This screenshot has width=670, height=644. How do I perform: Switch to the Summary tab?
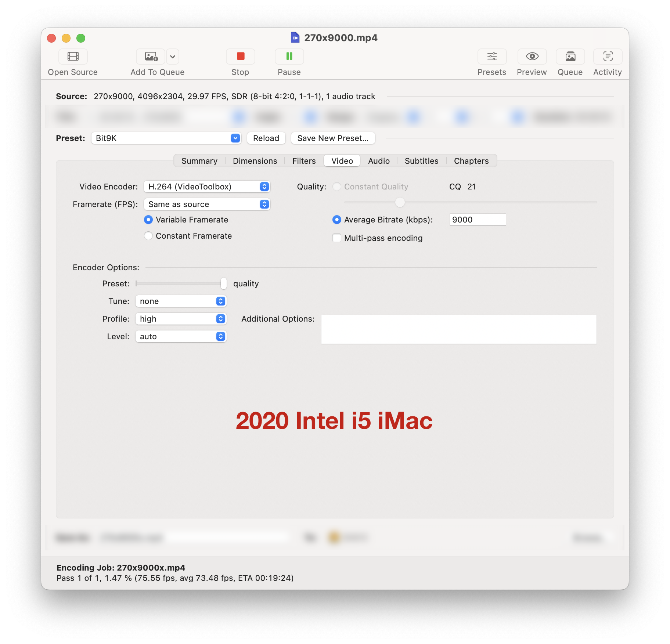tap(199, 161)
